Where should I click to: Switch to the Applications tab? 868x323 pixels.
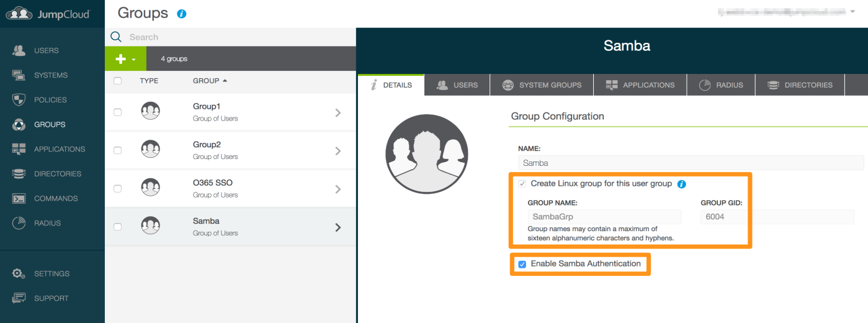point(640,85)
